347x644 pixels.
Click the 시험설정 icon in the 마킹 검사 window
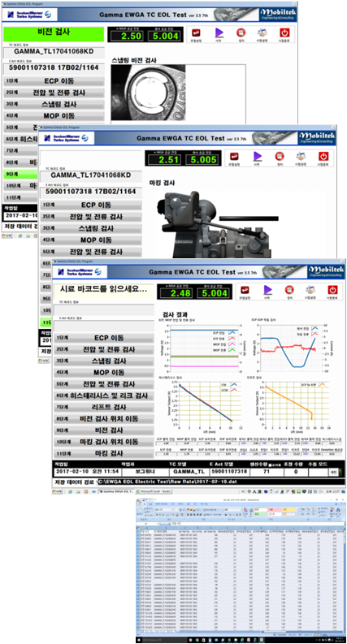click(301, 157)
